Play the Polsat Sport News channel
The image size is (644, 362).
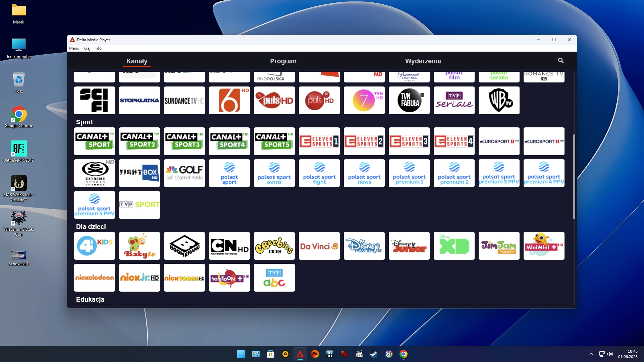tap(364, 173)
